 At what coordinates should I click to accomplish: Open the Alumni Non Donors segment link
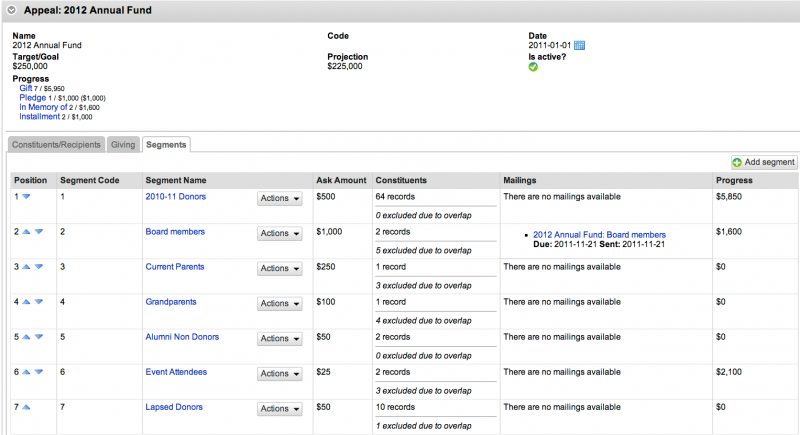click(x=182, y=337)
